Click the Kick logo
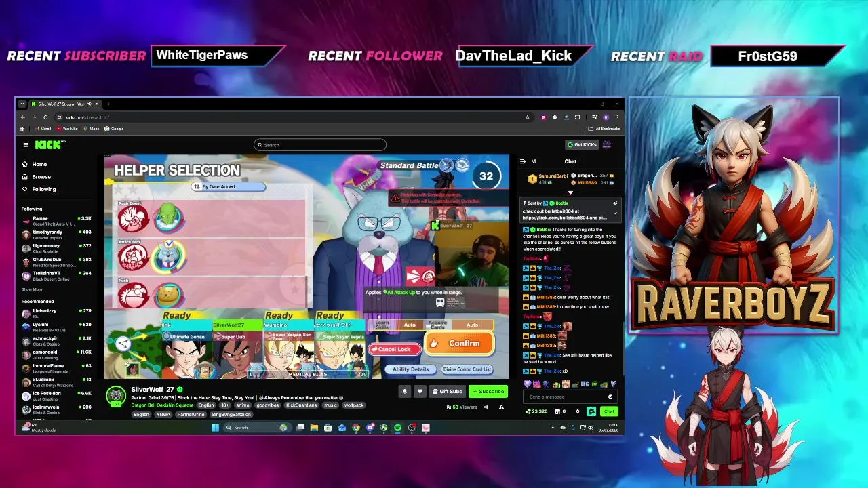 tap(50, 144)
